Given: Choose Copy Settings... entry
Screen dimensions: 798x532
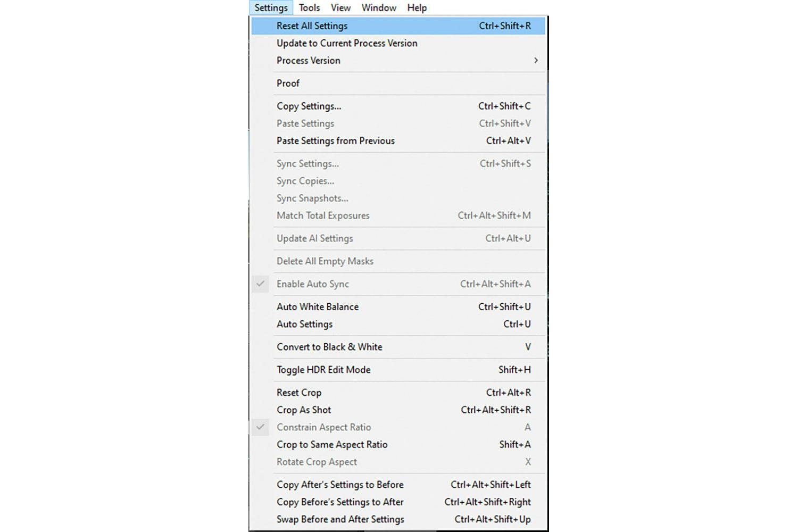Looking at the screenshot, I should [x=309, y=106].
